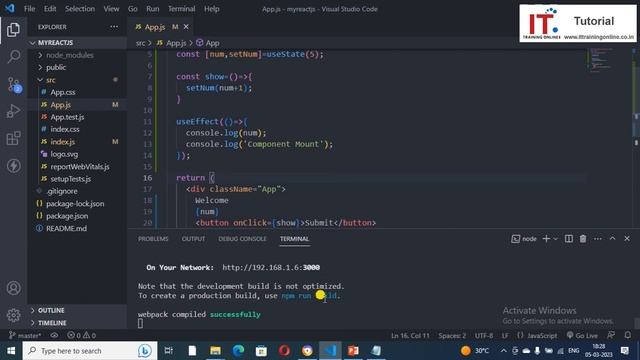640x360 pixels.
Task: Collapse the MYREACTJS root folder
Action: 77,43
